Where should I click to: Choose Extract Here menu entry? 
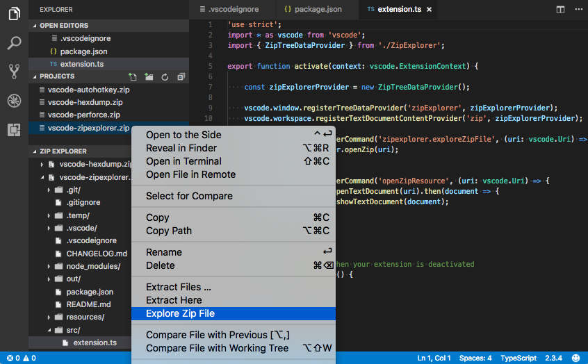coord(234,300)
